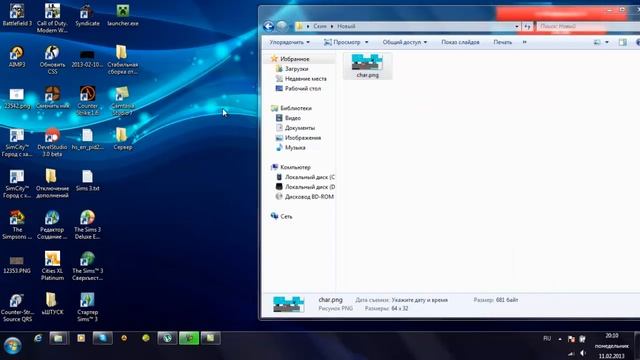Select the Counter-Strike Source QRS shortcut

[17, 308]
